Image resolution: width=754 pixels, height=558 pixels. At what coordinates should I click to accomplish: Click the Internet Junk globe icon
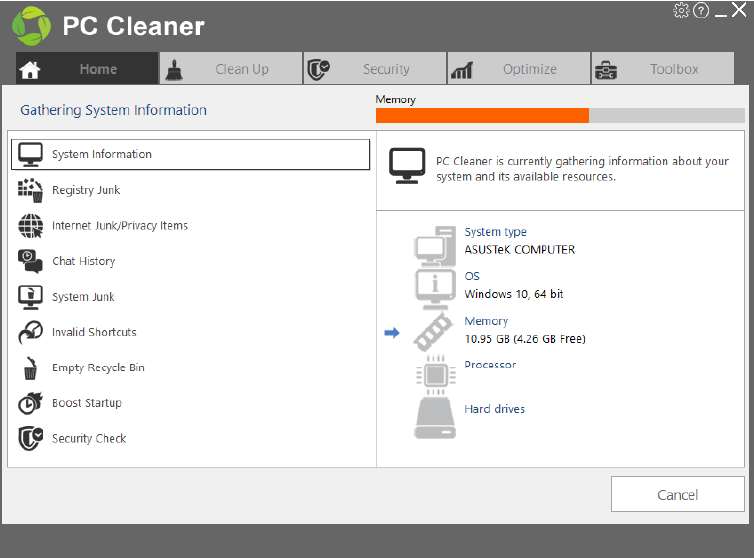30,226
